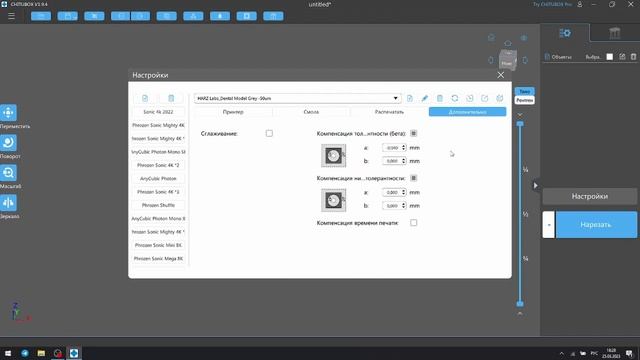Image resolution: width=640 pixels, height=360 pixels.
Task: Open the Windows Start menu
Action: coord(8,353)
